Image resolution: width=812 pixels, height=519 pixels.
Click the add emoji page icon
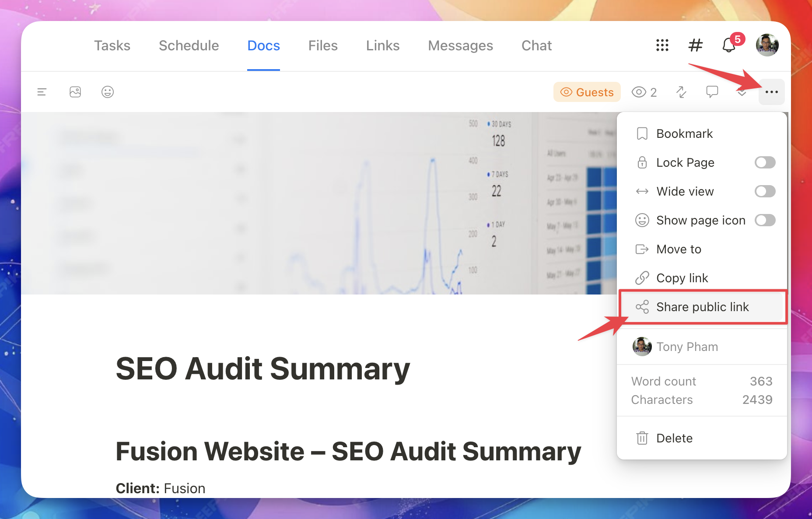pyautogui.click(x=108, y=92)
